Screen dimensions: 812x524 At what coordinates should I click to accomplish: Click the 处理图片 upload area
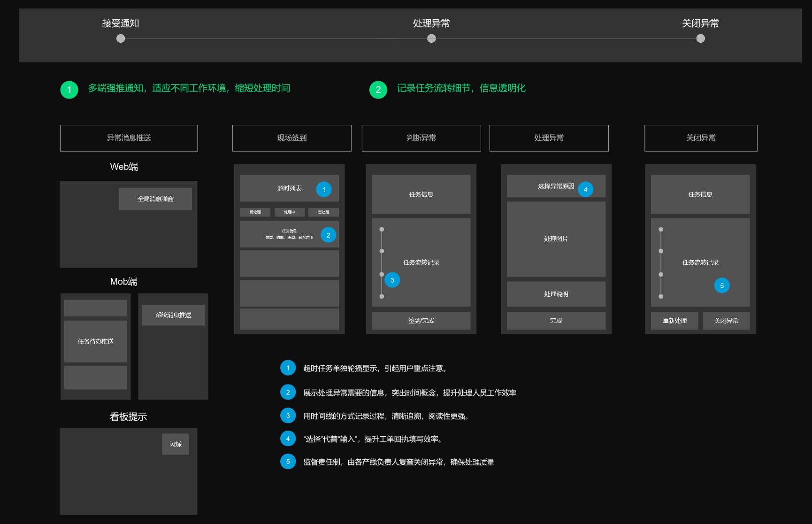click(x=556, y=239)
